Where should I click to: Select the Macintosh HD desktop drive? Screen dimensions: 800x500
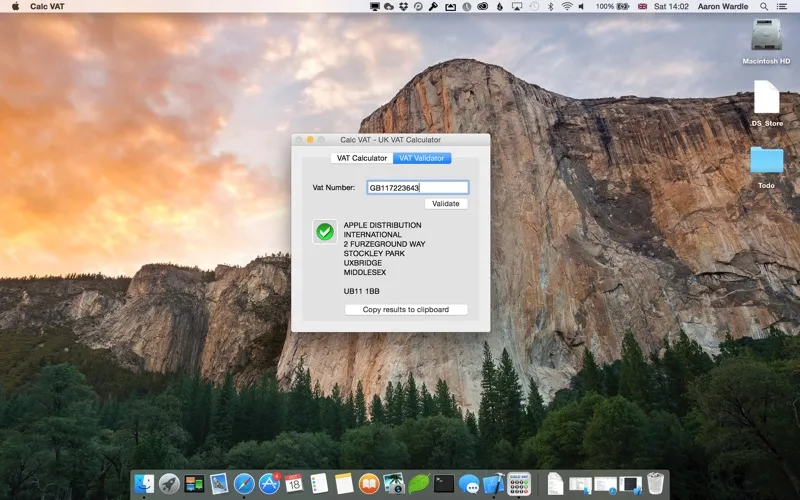[x=766, y=41]
